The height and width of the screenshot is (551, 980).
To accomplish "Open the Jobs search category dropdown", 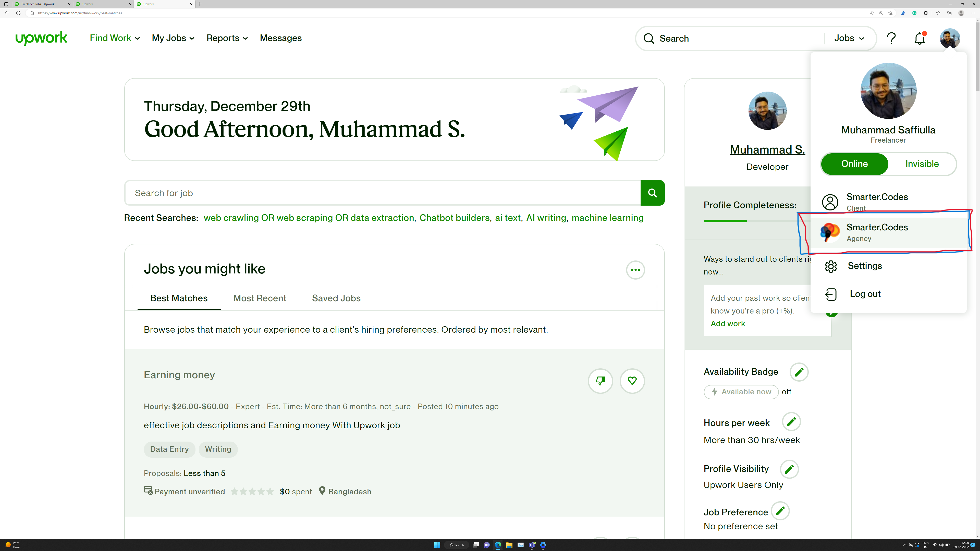I will coord(849,38).
